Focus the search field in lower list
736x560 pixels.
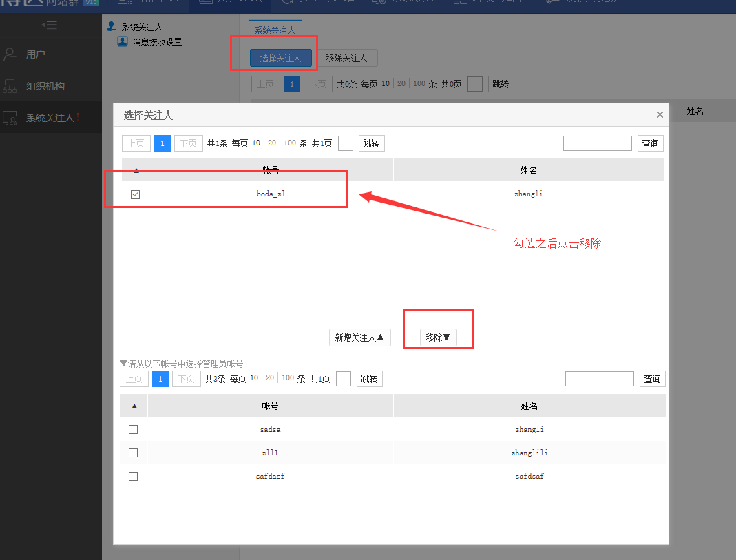click(x=599, y=379)
